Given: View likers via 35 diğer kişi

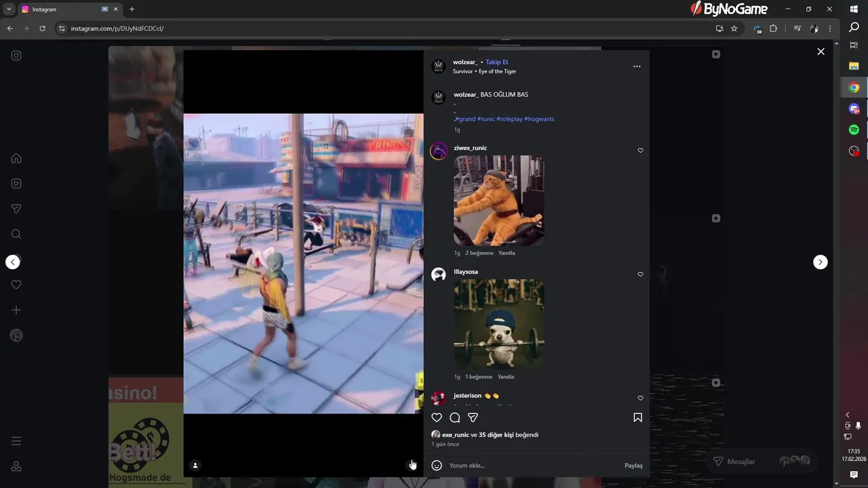Looking at the screenshot, I should (x=496, y=435).
